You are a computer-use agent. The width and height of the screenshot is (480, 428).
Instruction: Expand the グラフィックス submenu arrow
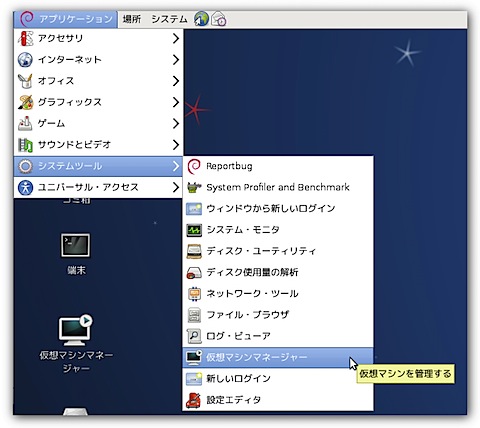pyautogui.click(x=176, y=102)
